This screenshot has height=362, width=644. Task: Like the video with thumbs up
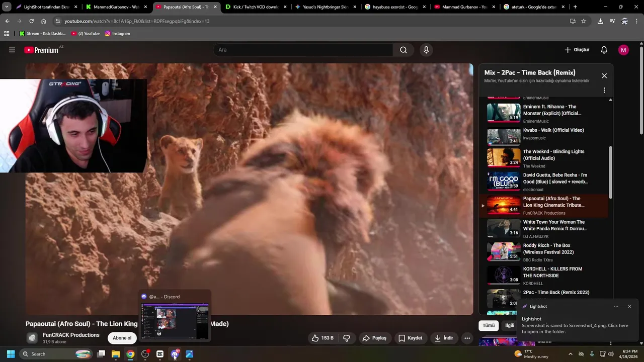tap(323, 338)
